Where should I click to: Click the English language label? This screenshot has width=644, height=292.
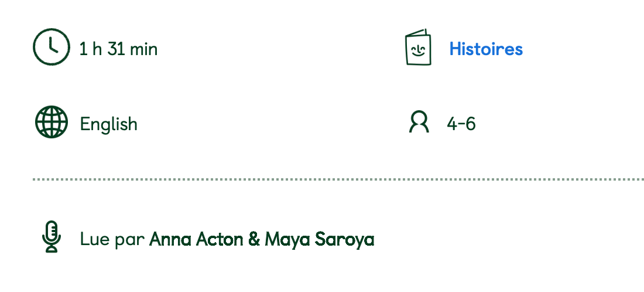108,124
